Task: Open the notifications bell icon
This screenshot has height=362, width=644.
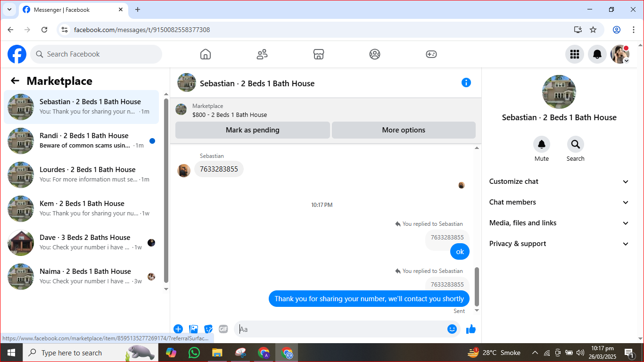Action: [597, 54]
